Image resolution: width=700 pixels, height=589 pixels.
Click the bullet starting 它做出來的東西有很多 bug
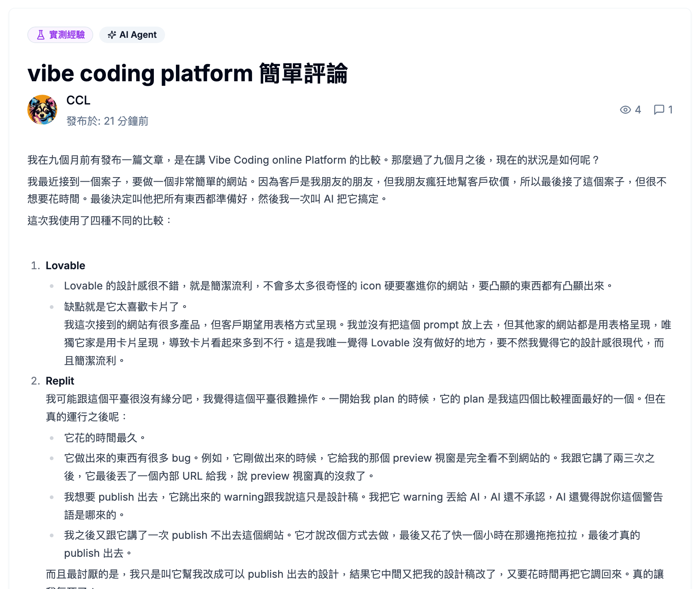359,467
